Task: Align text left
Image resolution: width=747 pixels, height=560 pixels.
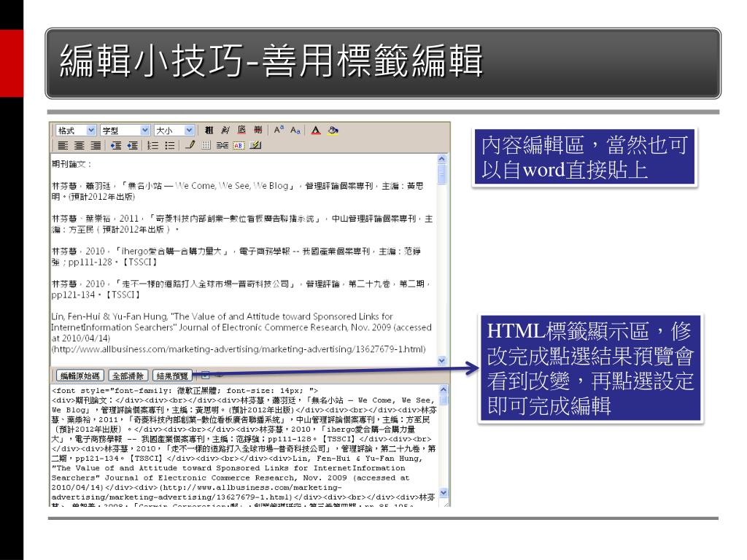Action: (63, 145)
